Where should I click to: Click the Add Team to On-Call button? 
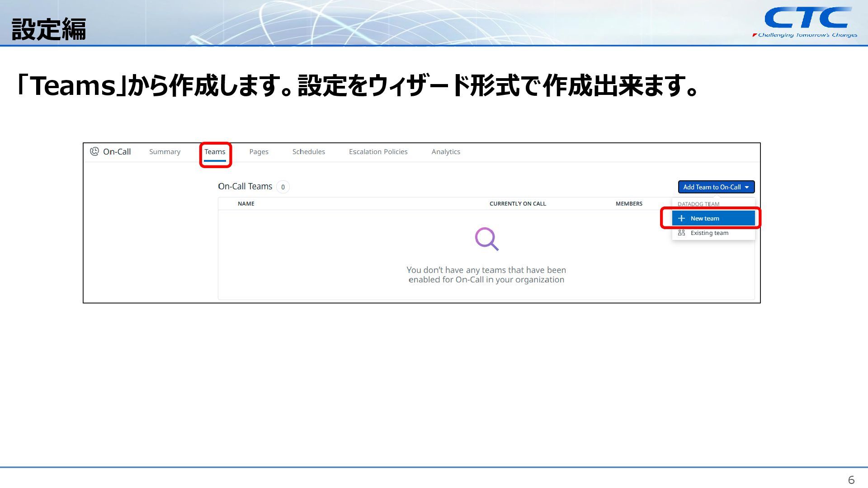[716, 187]
